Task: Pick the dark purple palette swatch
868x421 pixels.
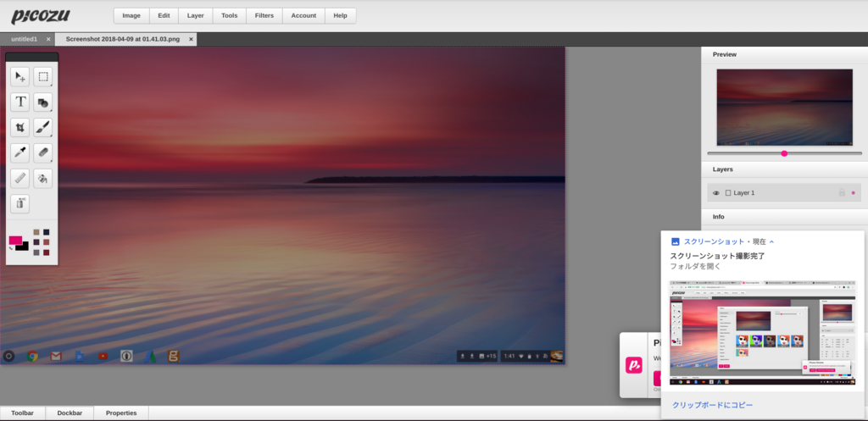Action: tap(36, 242)
